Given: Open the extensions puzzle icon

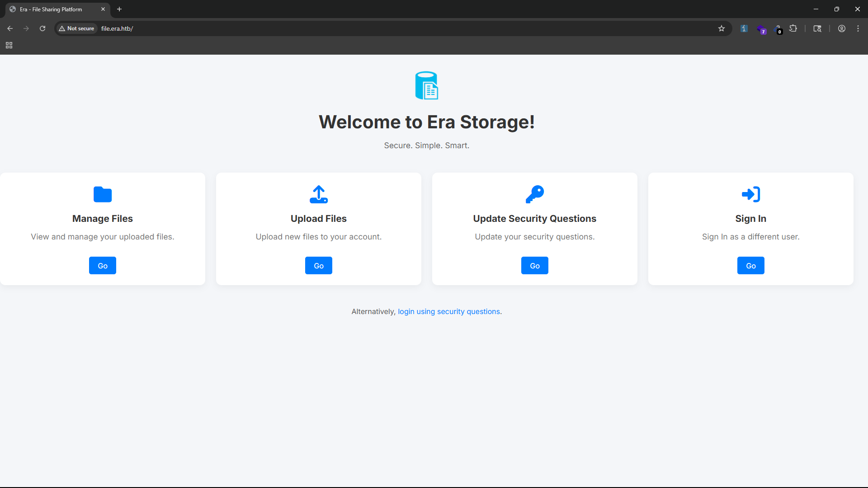Looking at the screenshot, I should 793,28.
